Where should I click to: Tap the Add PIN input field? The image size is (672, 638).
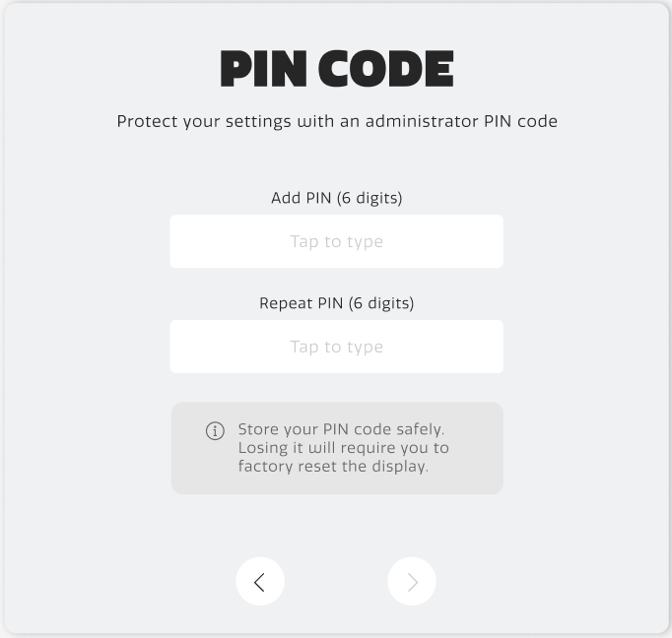click(336, 241)
